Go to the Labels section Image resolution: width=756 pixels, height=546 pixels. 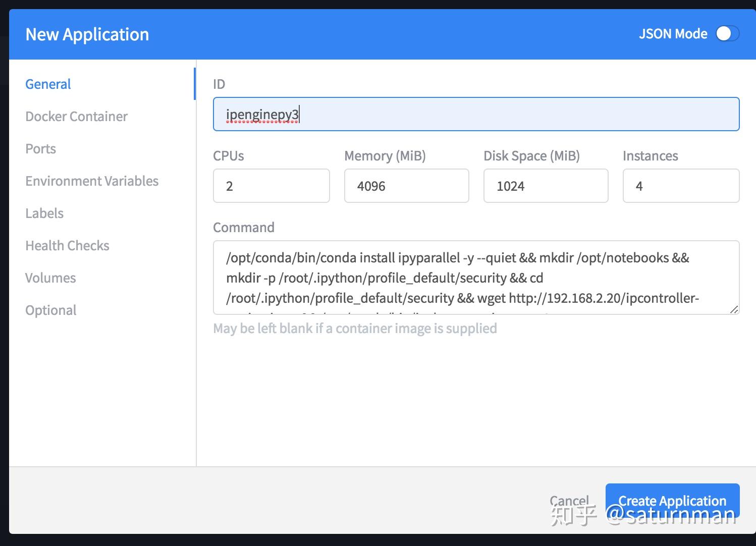point(44,213)
